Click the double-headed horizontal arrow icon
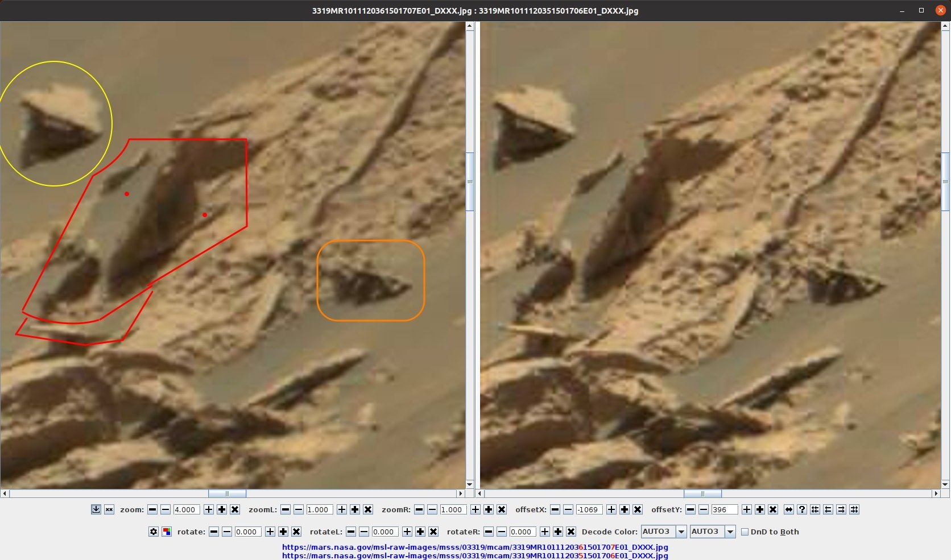Image resolution: width=951 pixels, height=560 pixels. click(x=789, y=509)
